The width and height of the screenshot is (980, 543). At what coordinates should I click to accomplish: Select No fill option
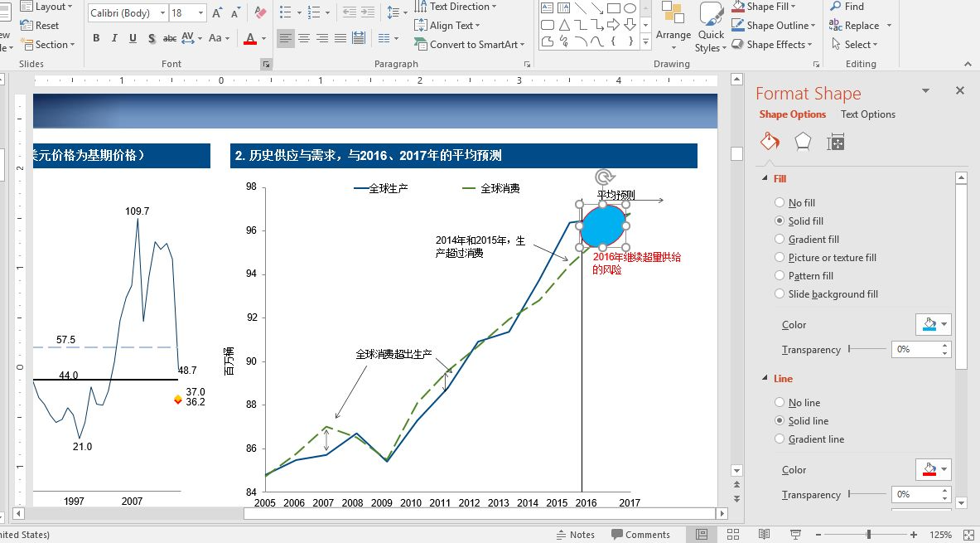tap(794, 202)
